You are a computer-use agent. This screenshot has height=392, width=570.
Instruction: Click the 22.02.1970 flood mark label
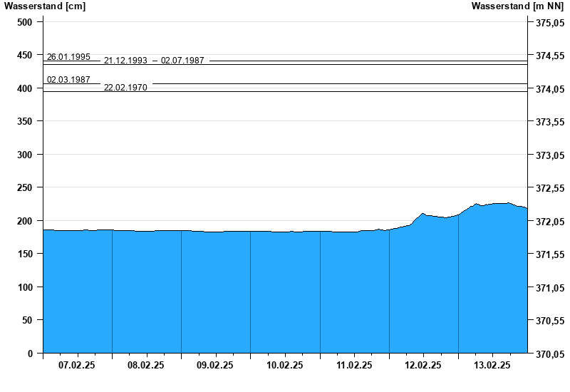[125, 88]
